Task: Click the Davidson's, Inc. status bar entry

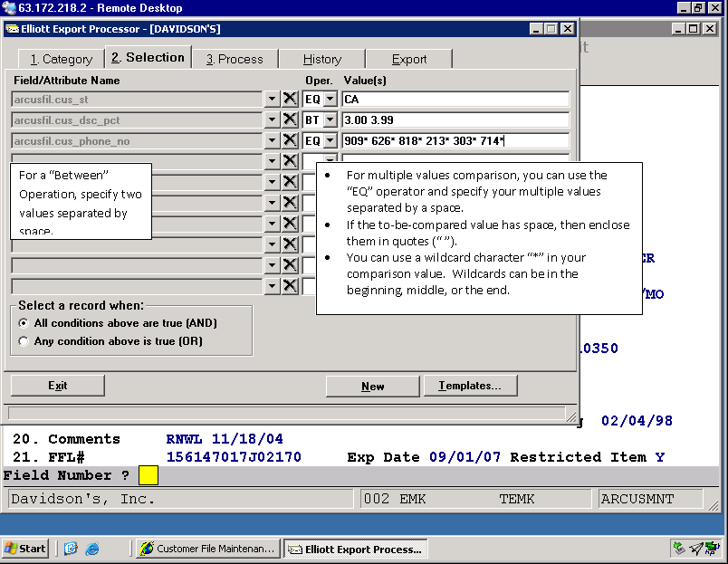Action: point(181,499)
